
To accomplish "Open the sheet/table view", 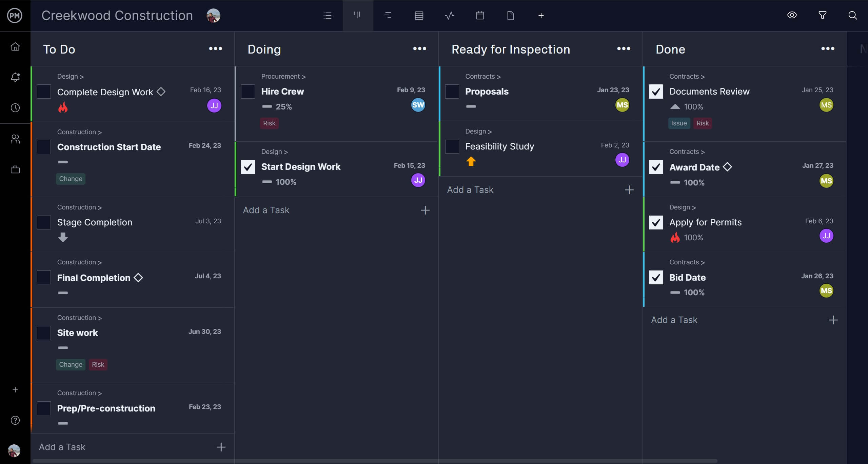I will coord(419,15).
